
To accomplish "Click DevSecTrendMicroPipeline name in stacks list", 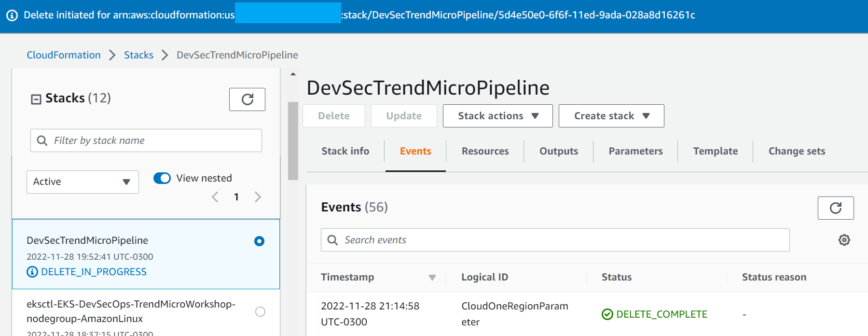I will pos(87,240).
